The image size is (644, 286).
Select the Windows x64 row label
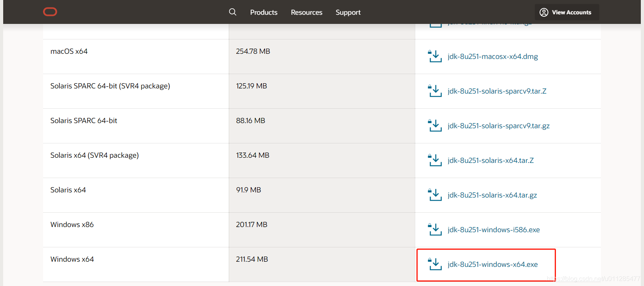[72, 259]
